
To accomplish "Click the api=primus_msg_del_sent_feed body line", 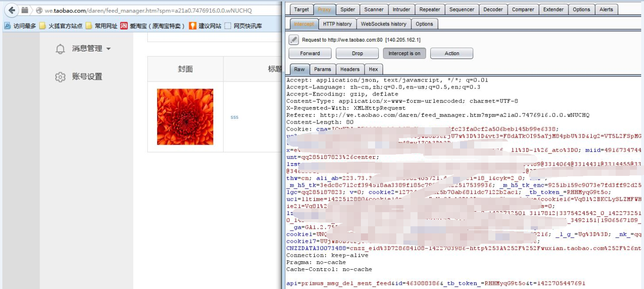I will 436,283.
